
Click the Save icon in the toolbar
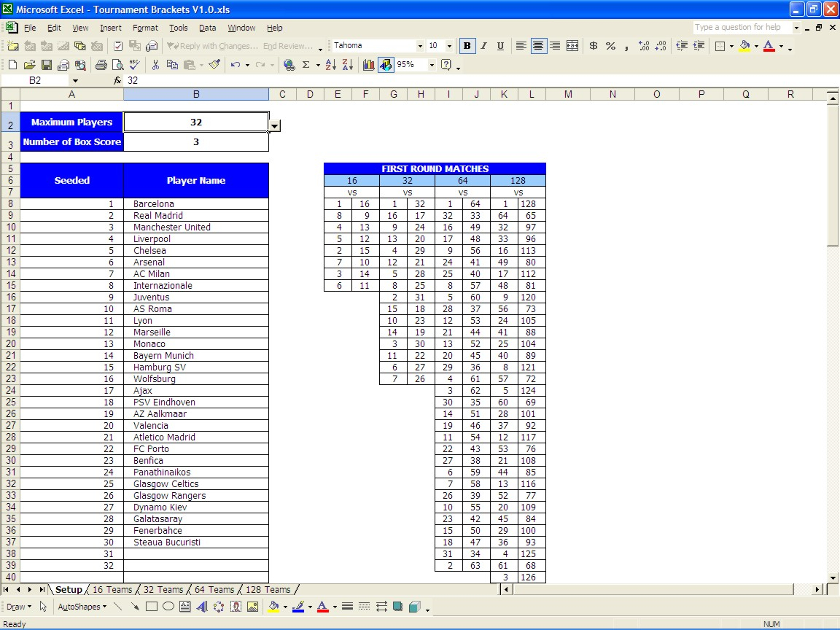[x=46, y=65]
